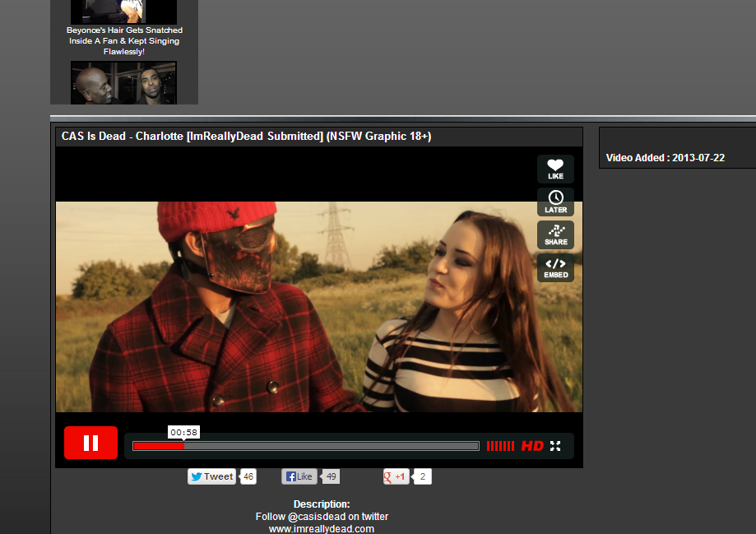The height and width of the screenshot is (534, 756).
Task: Enter fullscreen with the expand icon
Action: pos(555,446)
